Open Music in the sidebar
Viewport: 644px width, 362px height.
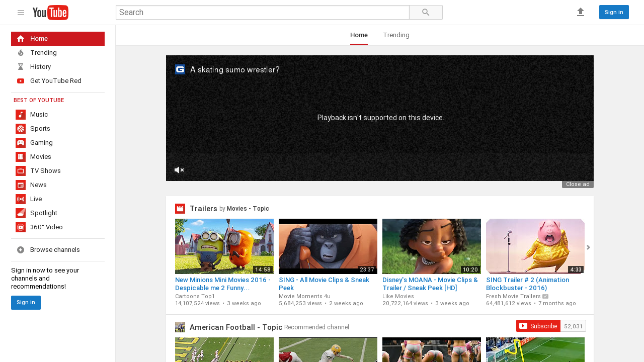(x=58, y=115)
